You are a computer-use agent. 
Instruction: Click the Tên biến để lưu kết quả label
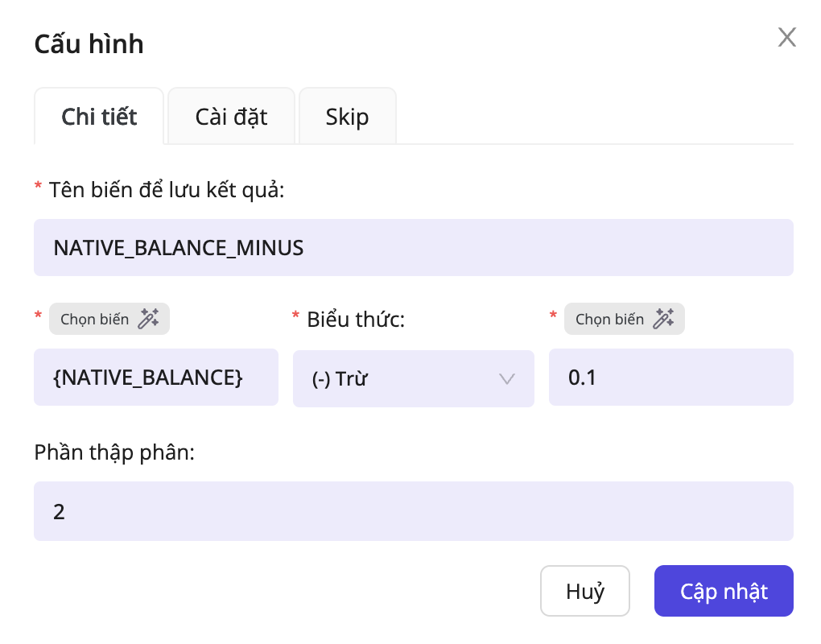[x=167, y=191]
